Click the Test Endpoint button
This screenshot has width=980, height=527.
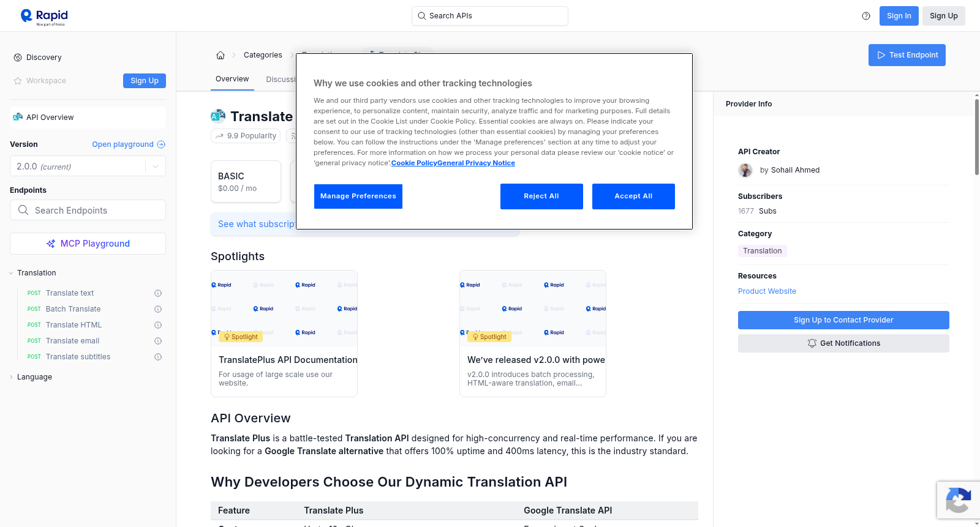(x=907, y=55)
